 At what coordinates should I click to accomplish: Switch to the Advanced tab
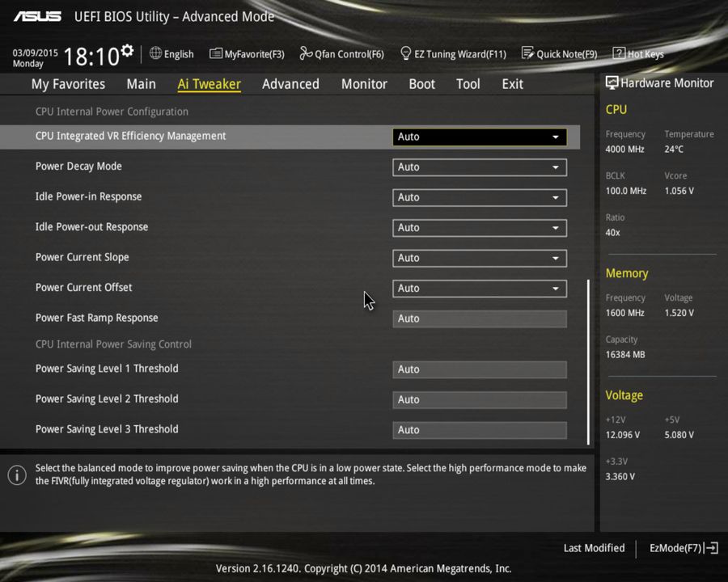(290, 83)
